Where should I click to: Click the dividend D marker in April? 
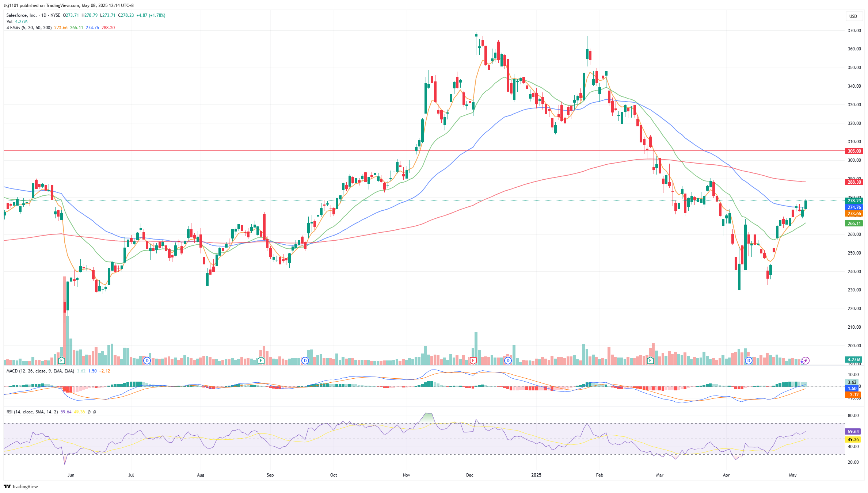click(749, 361)
